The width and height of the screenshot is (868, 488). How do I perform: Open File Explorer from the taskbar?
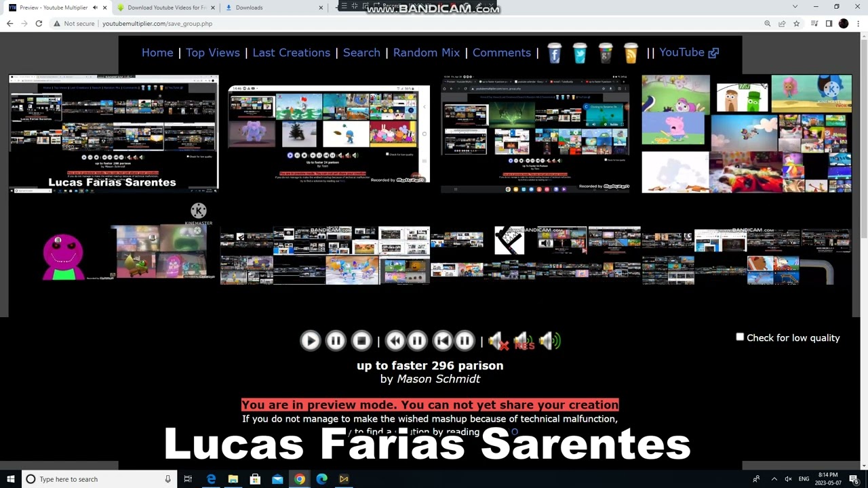[233, 479]
